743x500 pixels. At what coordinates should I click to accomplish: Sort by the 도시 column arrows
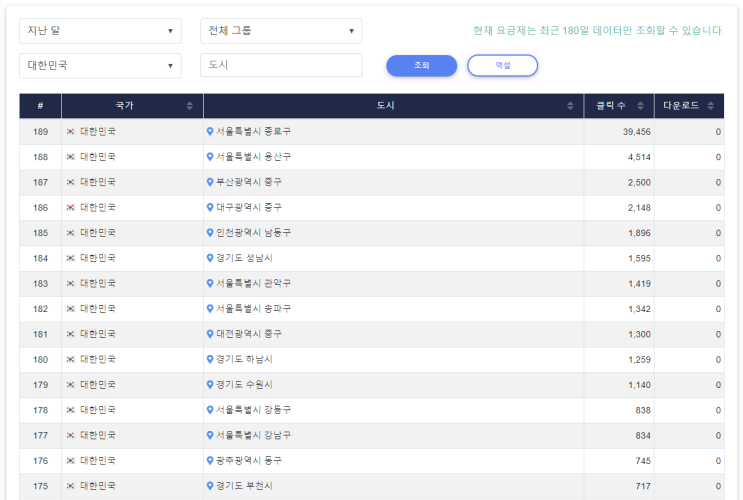[570, 106]
